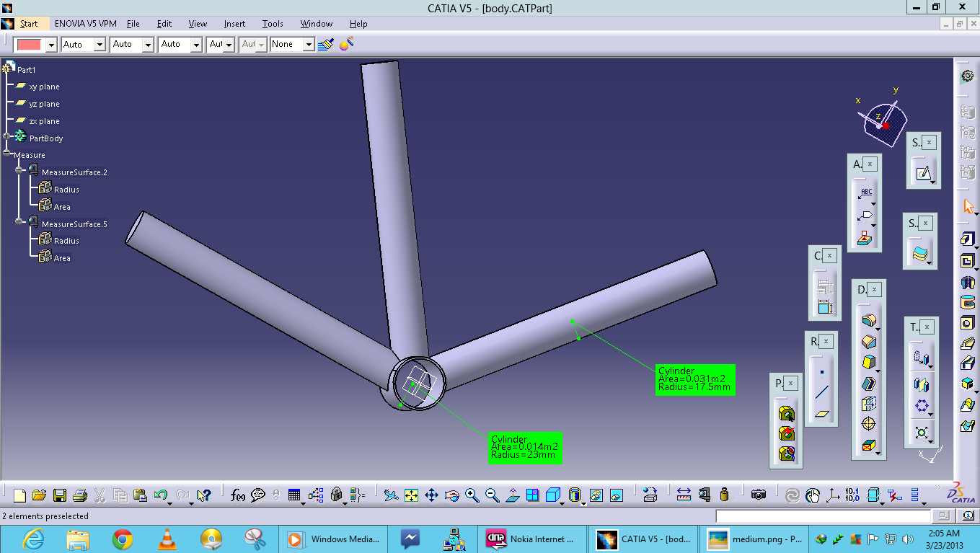Click the Axis System icon

(833, 495)
